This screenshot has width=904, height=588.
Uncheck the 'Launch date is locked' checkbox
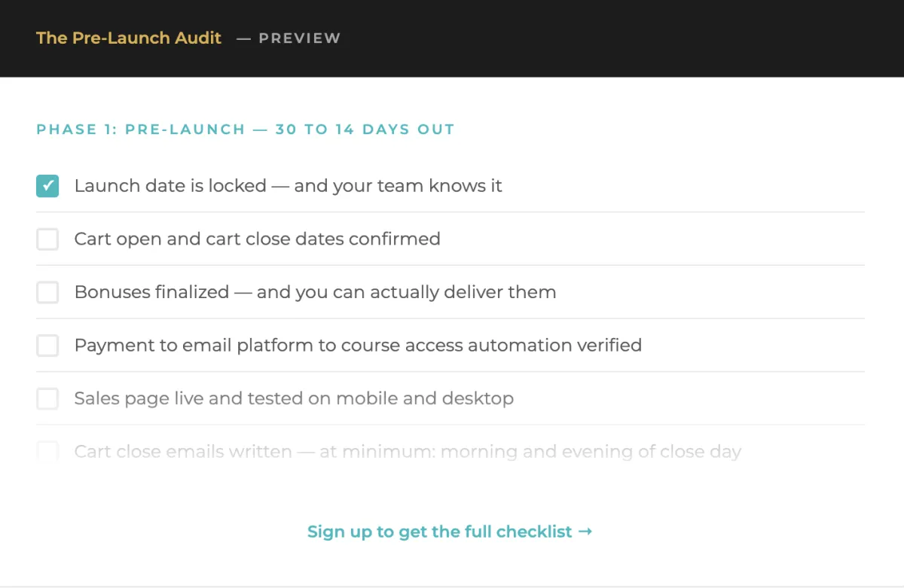pos(47,186)
